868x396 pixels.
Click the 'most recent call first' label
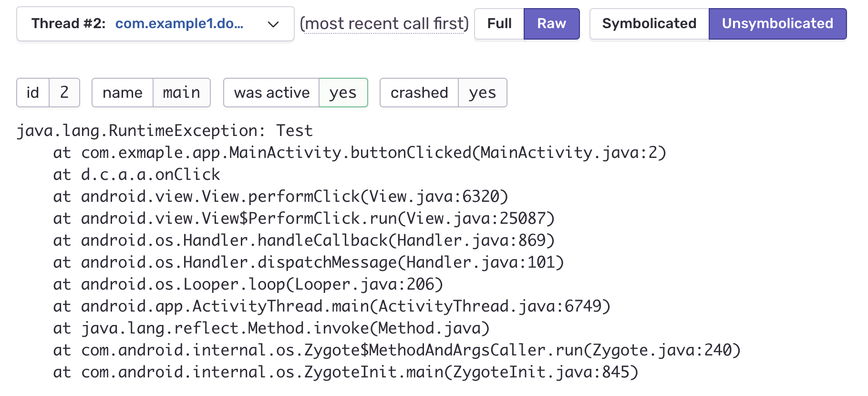(384, 24)
